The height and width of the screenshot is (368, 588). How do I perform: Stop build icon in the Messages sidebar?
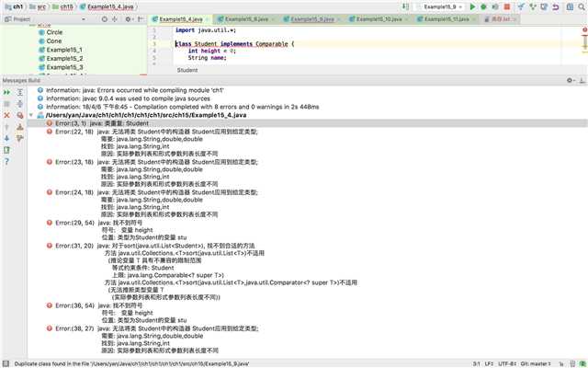pos(6,104)
